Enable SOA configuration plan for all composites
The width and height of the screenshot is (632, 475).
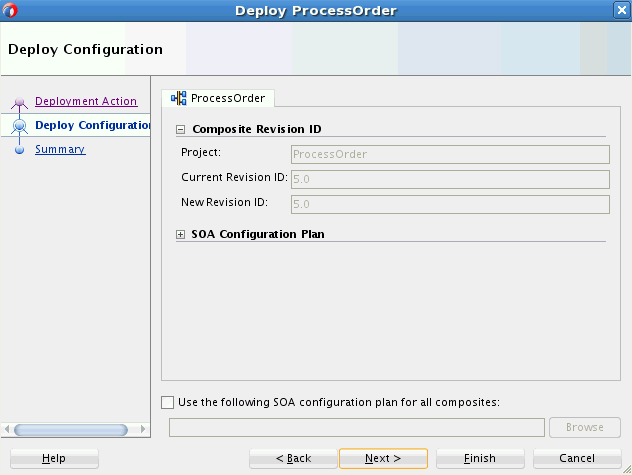pyautogui.click(x=167, y=402)
